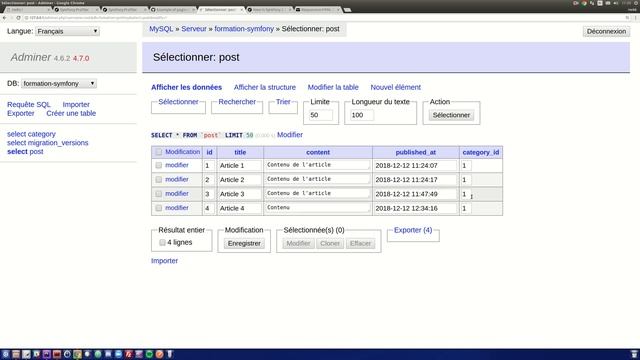Image resolution: width=640 pixels, height=360 pixels.
Task: Click the date cell '2018-12-12 12:34:16'
Action: point(415,208)
